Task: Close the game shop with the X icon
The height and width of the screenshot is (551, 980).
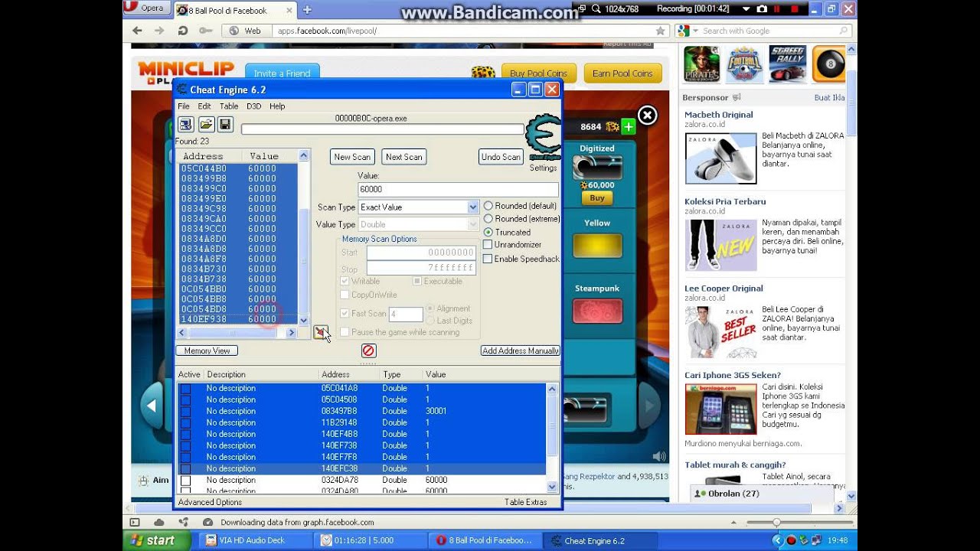Action: [647, 116]
